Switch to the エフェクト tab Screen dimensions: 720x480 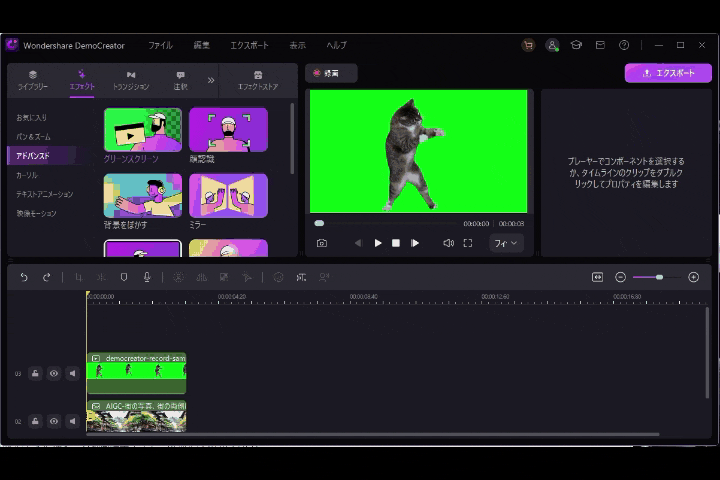[82, 80]
